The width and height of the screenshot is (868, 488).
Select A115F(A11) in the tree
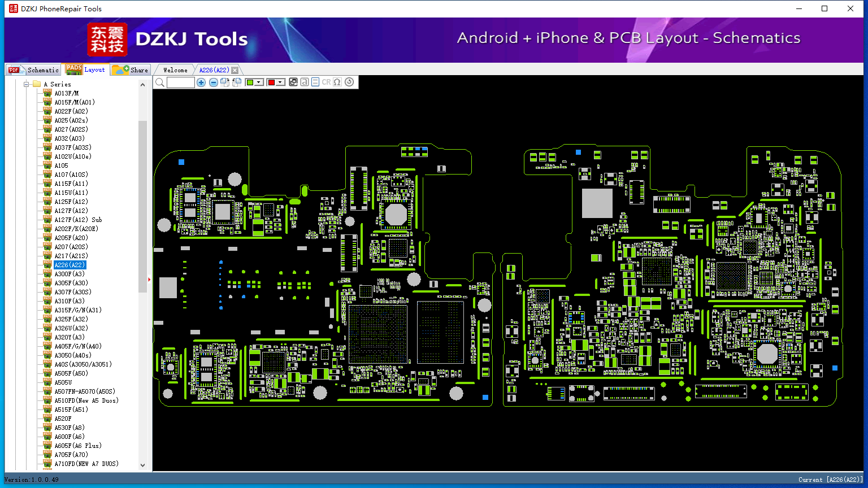tap(71, 184)
